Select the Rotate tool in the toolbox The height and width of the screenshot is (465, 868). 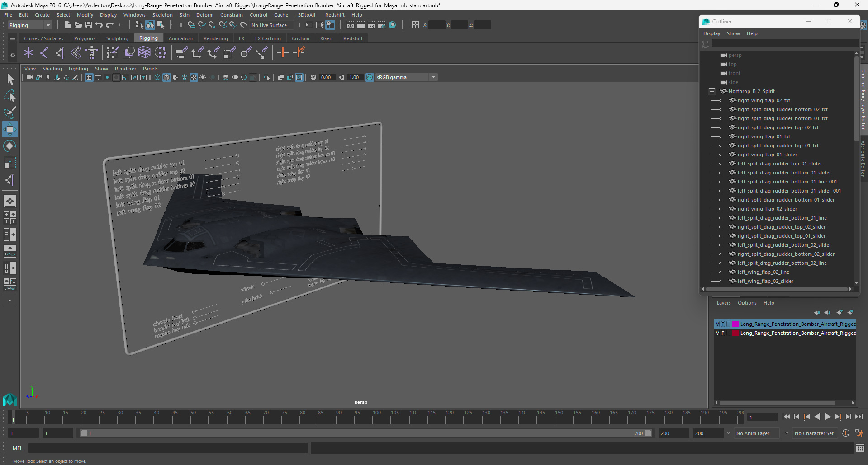(9, 146)
